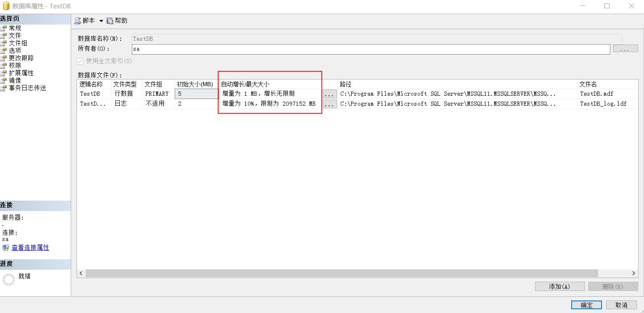The width and height of the screenshot is (644, 313).
Task: Open the 查看连接属性 link
Action: 30,247
